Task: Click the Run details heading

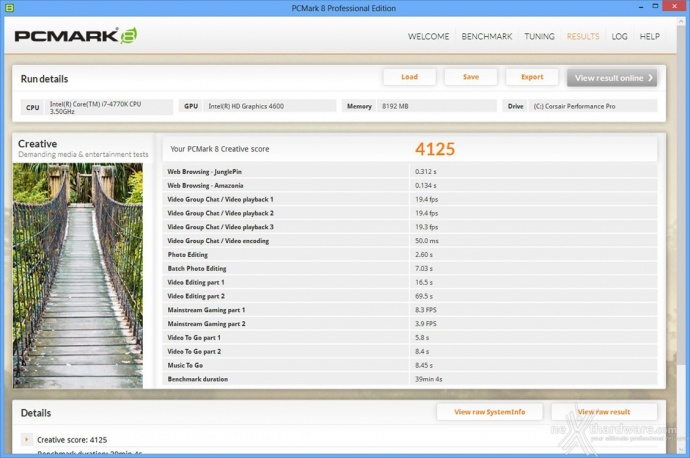Action: pos(44,79)
